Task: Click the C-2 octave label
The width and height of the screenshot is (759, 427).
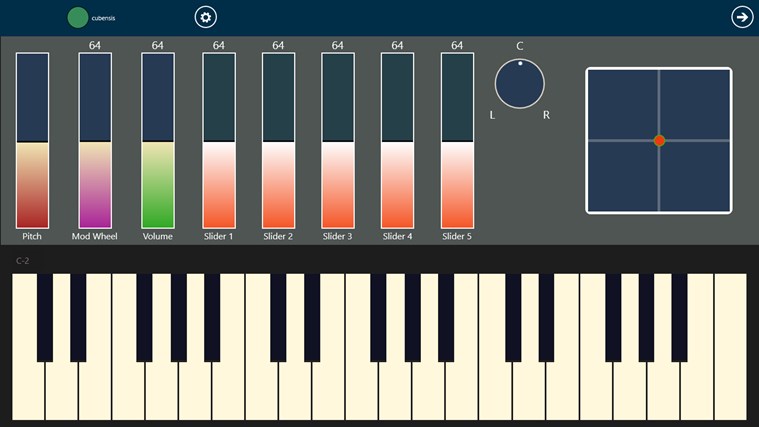Action: pos(22,261)
